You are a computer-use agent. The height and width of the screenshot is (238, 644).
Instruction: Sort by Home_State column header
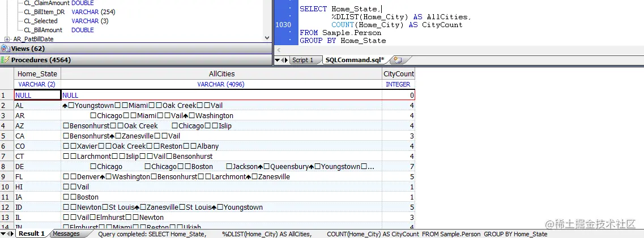point(37,74)
